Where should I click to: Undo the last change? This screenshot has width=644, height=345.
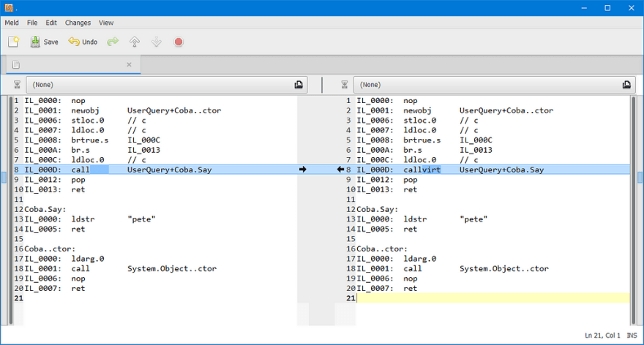coord(83,42)
